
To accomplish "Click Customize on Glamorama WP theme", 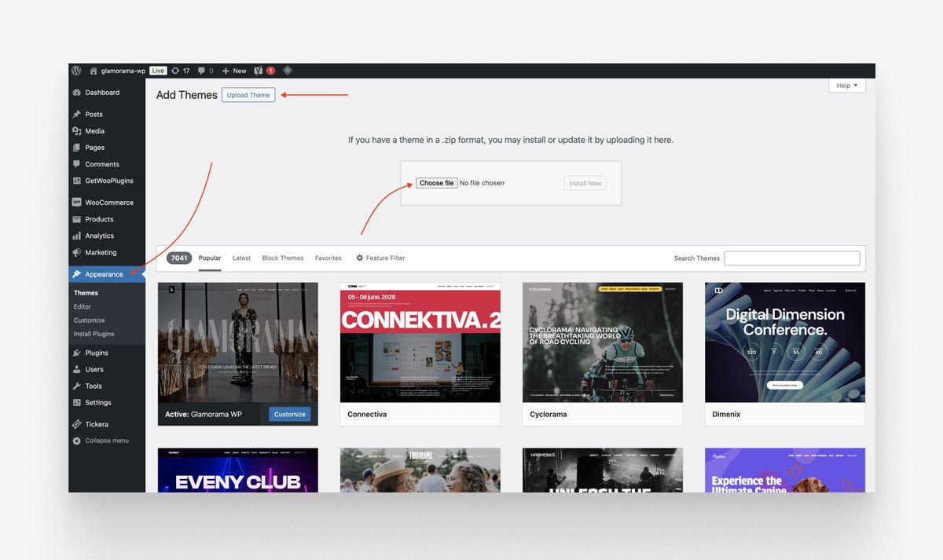I will pos(289,414).
